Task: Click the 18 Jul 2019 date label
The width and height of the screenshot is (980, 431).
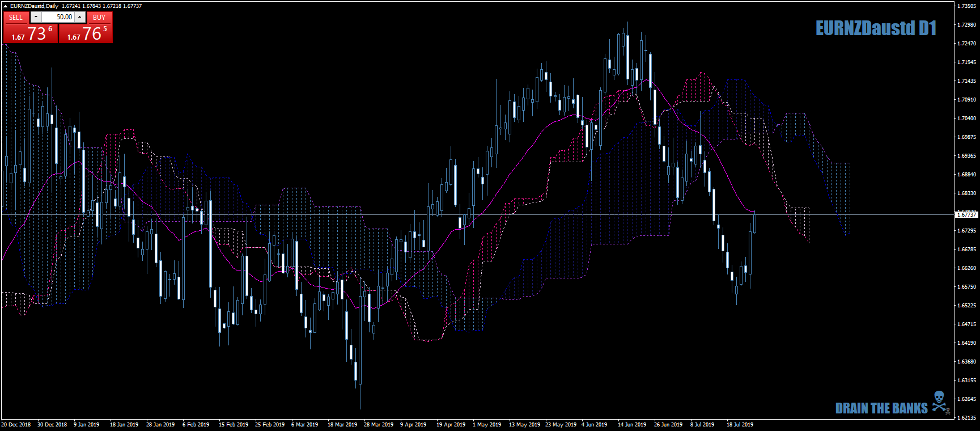Action: click(x=740, y=424)
